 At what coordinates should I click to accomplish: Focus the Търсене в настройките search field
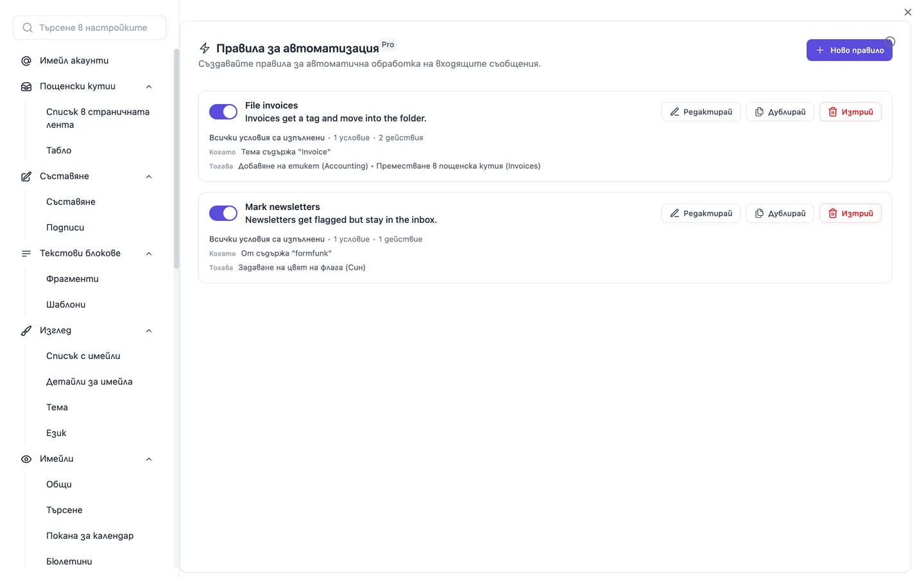(x=90, y=28)
